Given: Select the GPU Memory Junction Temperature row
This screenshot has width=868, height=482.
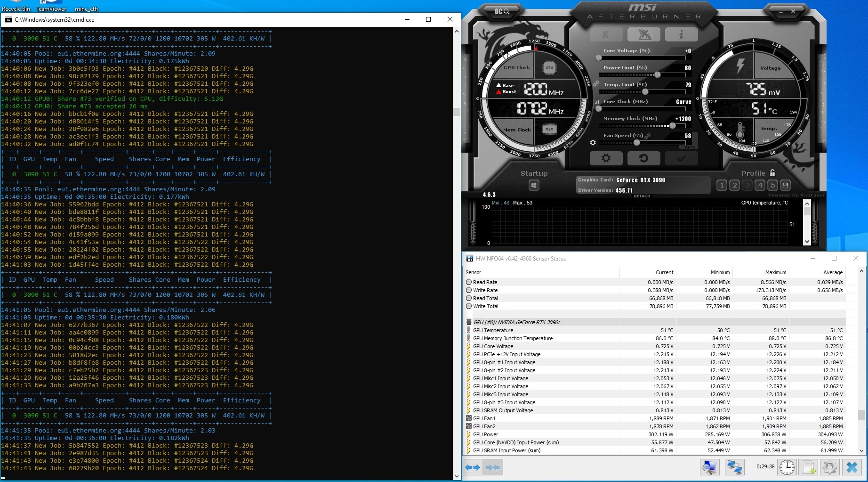Looking at the screenshot, I should coord(655,338).
